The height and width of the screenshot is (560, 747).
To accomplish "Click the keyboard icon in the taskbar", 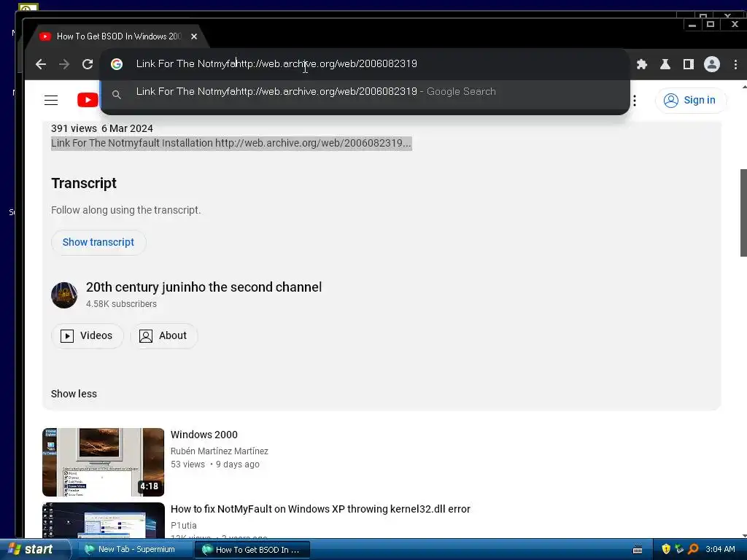I will tap(638, 550).
